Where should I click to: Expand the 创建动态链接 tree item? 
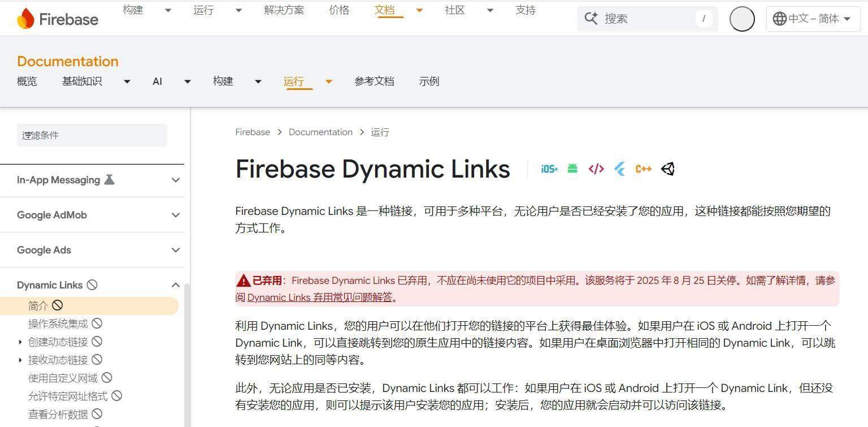[x=20, y=342]
